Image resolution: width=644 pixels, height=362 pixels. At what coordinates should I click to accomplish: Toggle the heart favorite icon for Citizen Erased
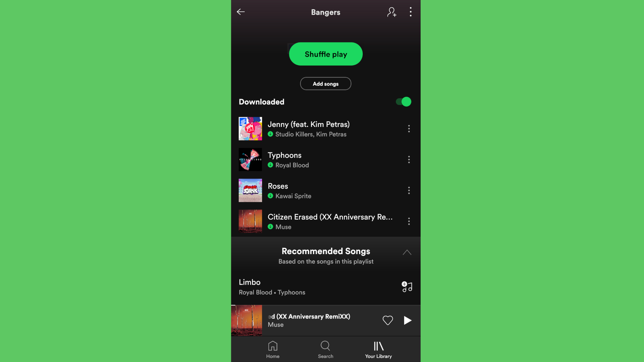pos(387,320)
